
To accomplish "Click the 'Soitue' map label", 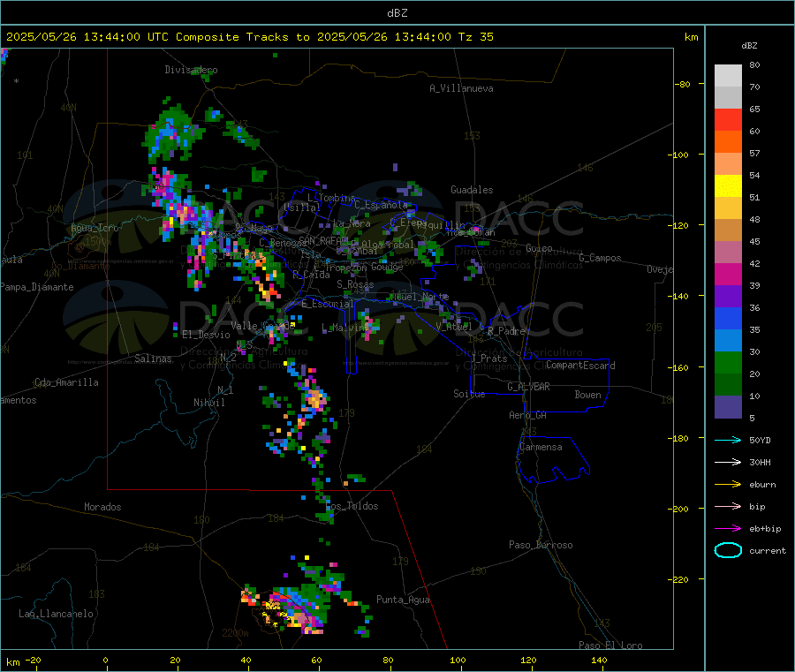I will [x=469, y=394].
